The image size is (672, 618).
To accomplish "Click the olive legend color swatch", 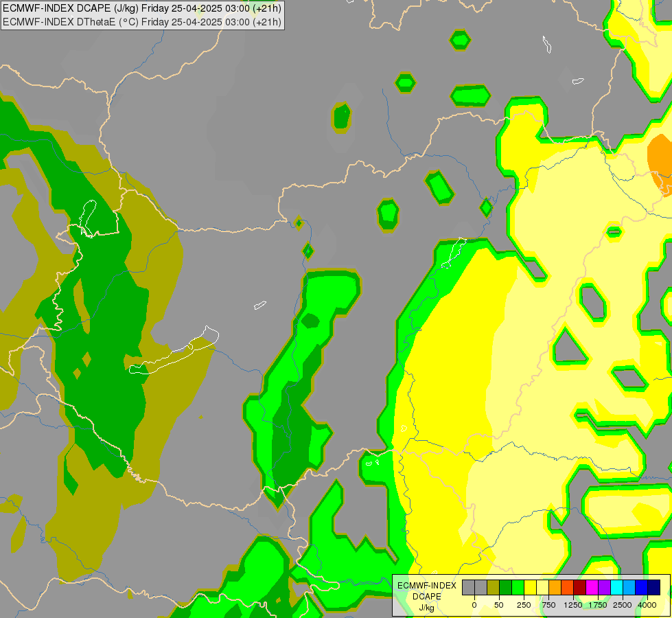I will click(494, 588).
